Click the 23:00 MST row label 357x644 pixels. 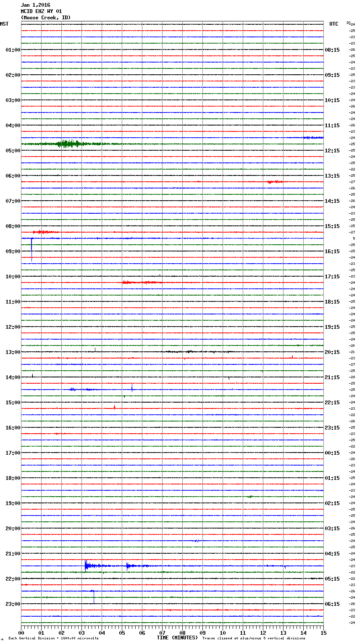click(x=13, y=604)
